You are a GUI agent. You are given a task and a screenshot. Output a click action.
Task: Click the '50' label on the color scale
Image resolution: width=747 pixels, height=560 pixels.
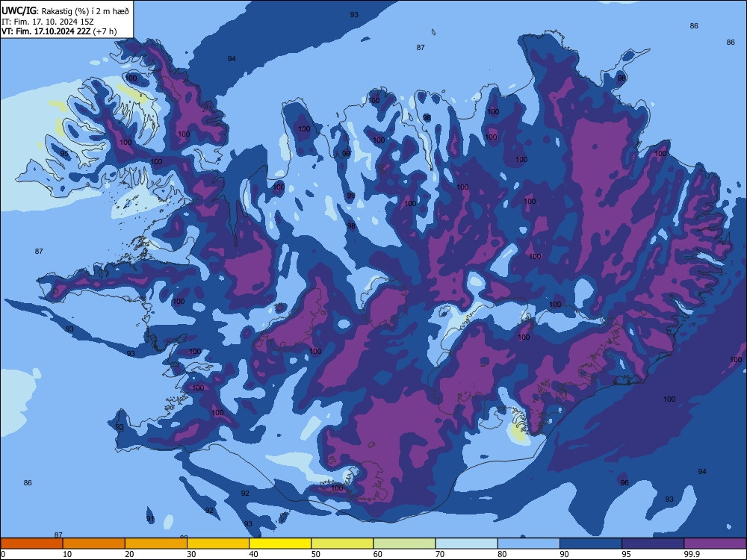pyautogui.click(x=315, y=554)
